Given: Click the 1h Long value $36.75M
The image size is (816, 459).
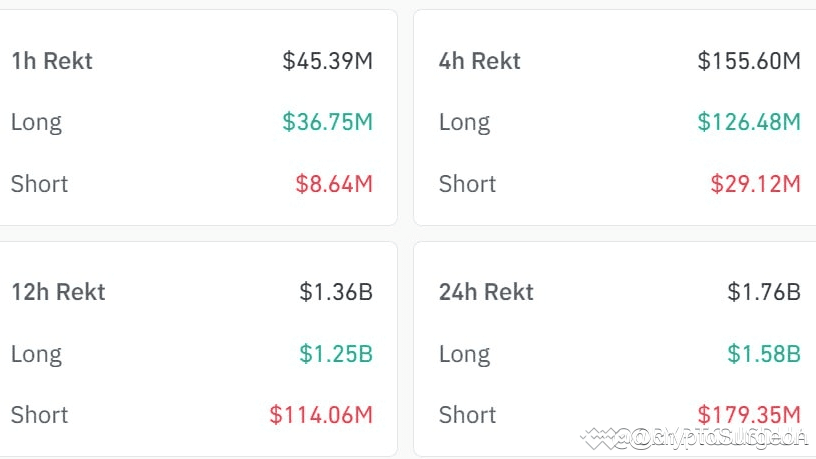Looking at the screenshot, I should pyautogui.click(x=328, y=122).
